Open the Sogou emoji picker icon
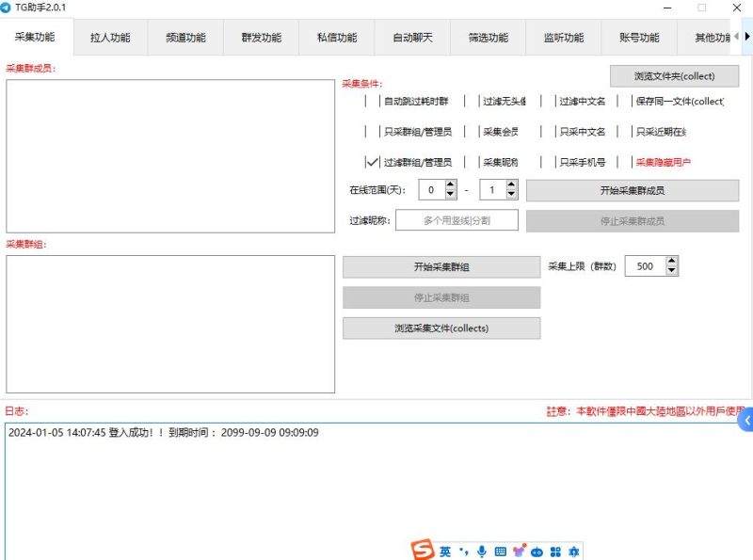The height and width of the screenshot is (560, 753). [x=520, y=551]
